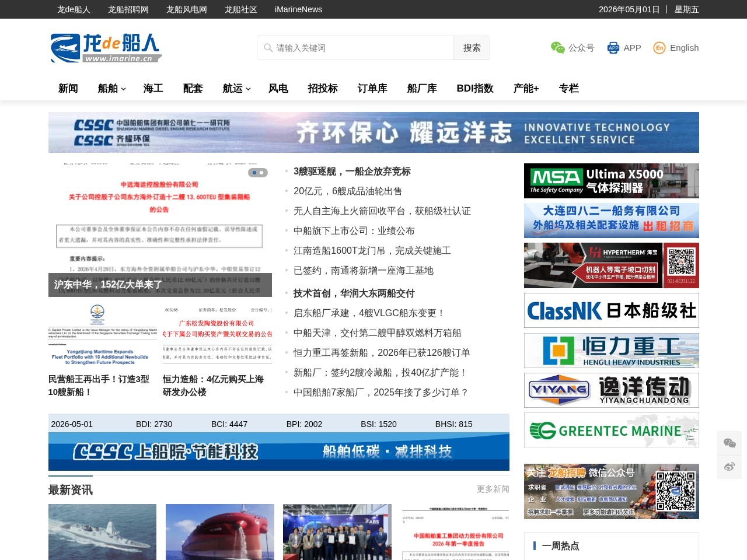
Task: Open article 已签约，南通将新增一座海工基地
Action: 364,271
